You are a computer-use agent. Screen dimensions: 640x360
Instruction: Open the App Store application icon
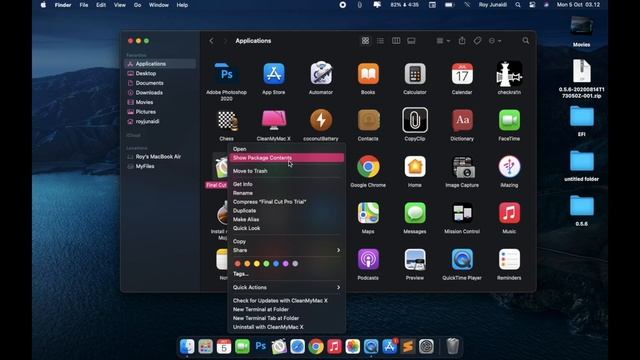[x=274, y=74]
